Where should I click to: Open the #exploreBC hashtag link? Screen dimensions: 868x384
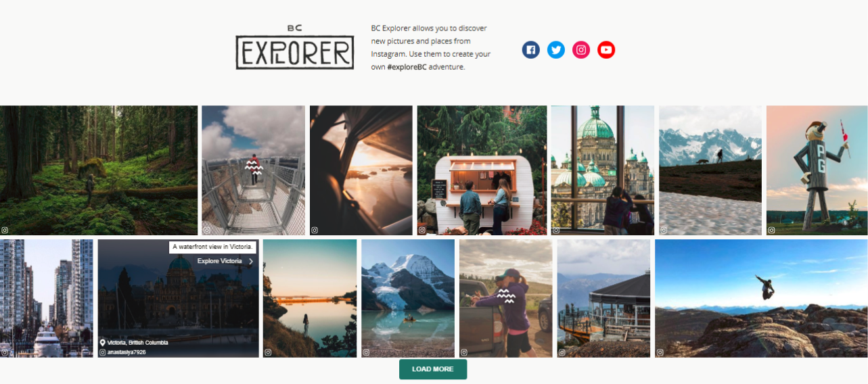pos(407,67)
